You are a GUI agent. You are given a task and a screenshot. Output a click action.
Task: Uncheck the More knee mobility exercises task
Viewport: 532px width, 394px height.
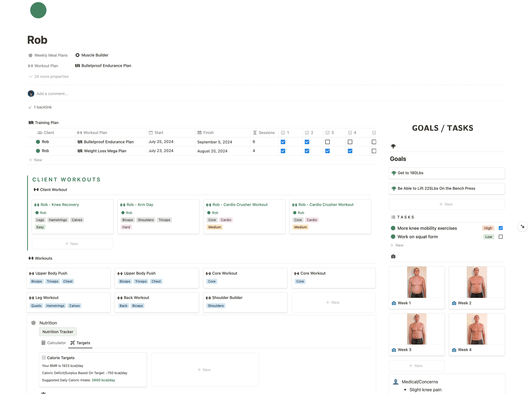[x=501, y=228]
